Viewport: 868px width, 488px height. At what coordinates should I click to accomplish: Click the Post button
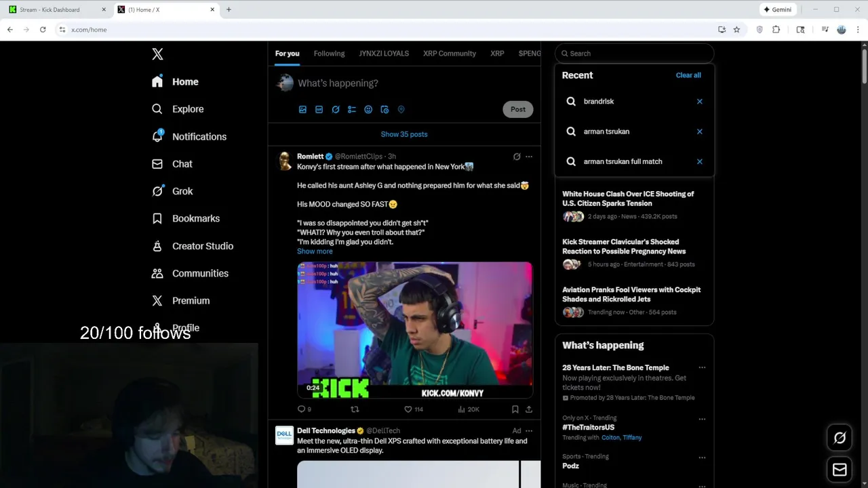pyautogui.click(x=518, y=109)
